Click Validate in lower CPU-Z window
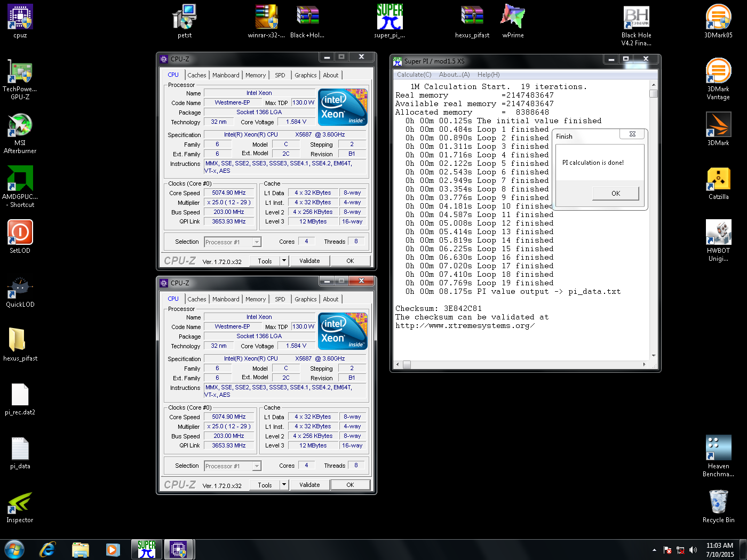 pos(309,485)
